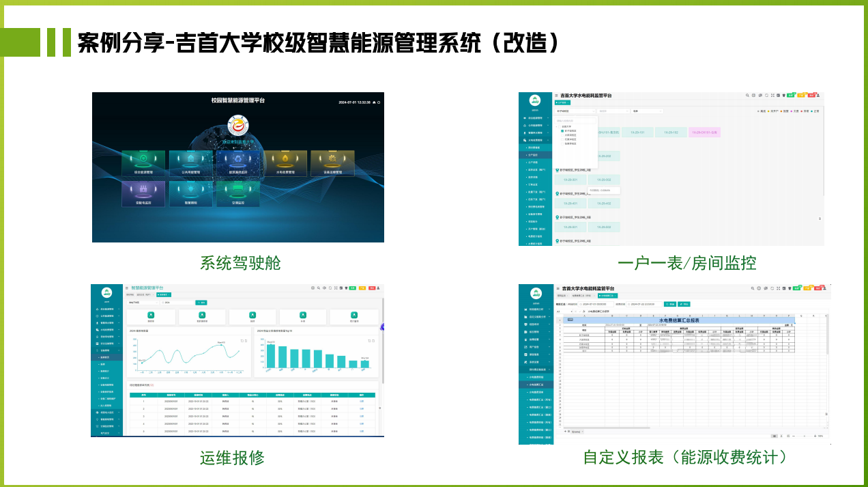Open the middle filter dropdown in room monitoring
This screenshot has width=868, height=487.
[613, 111]
